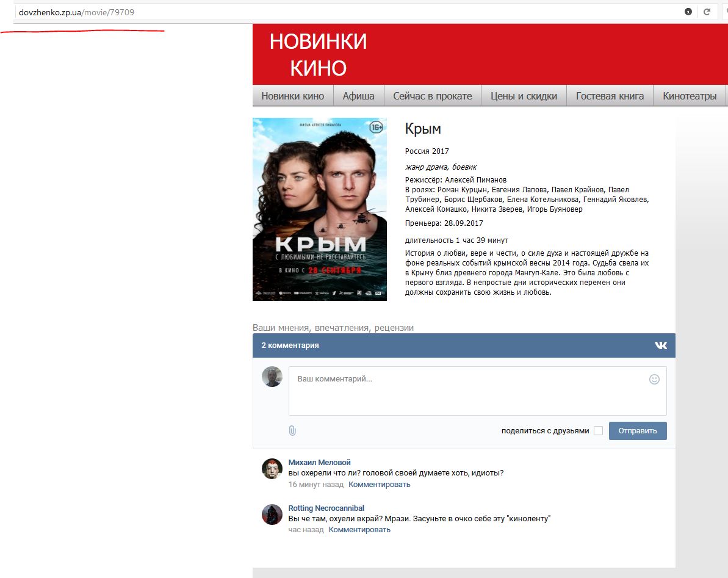
Task: Click the 'Ваши мнения, впечатления, рецензии' heading
Action: (333, 328)
